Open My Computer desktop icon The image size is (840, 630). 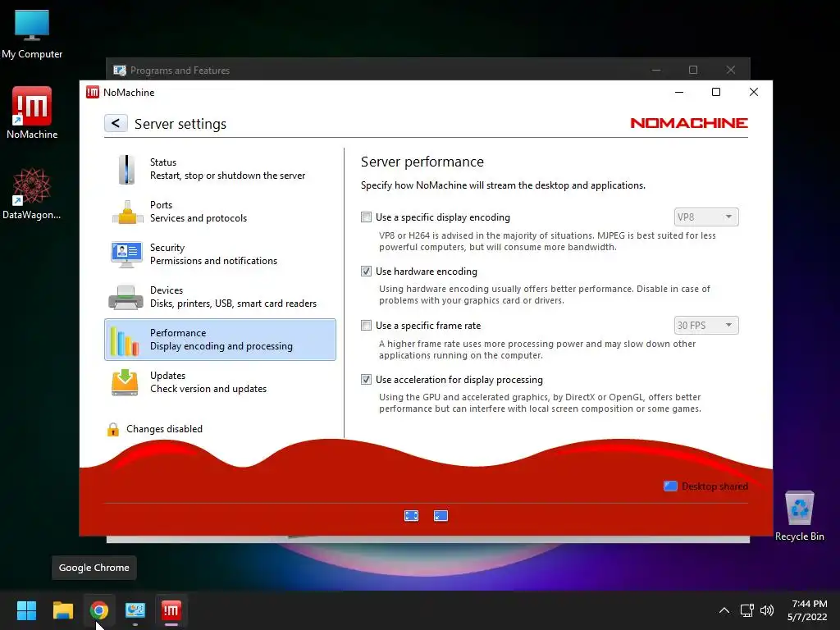click(x=32, y=34)
